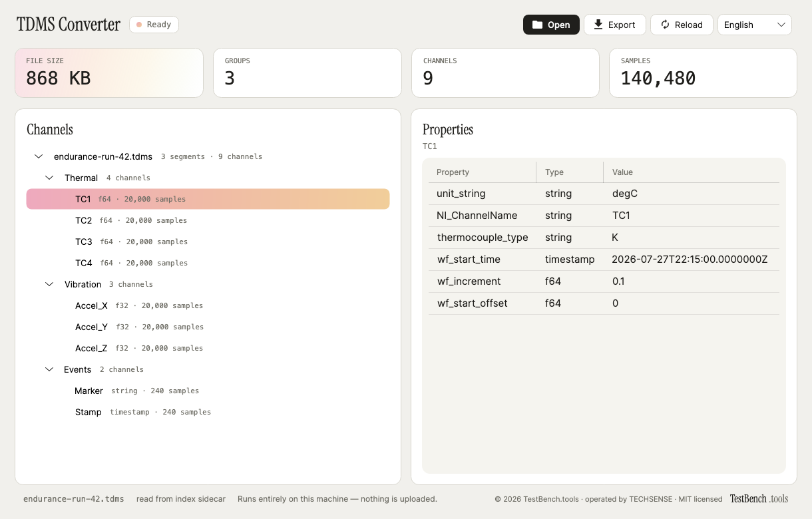Image resolution: width=812 pixels, height=519 pixels.
Task: Select the Accel_X channel
Action: click(208, 305)
